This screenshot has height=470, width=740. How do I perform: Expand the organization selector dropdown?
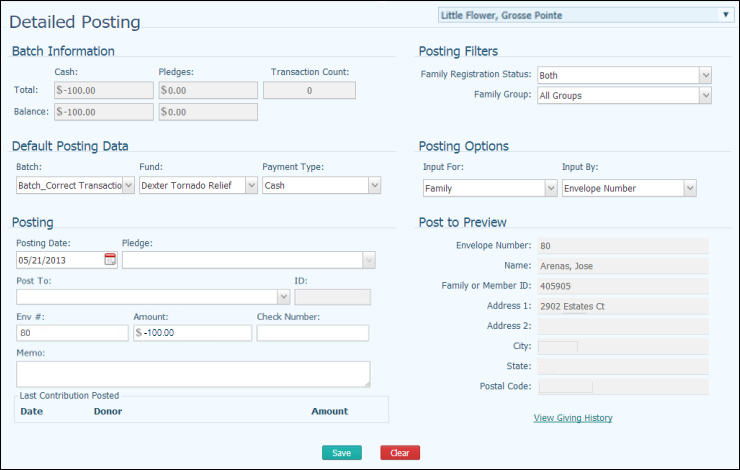[725, 15]
